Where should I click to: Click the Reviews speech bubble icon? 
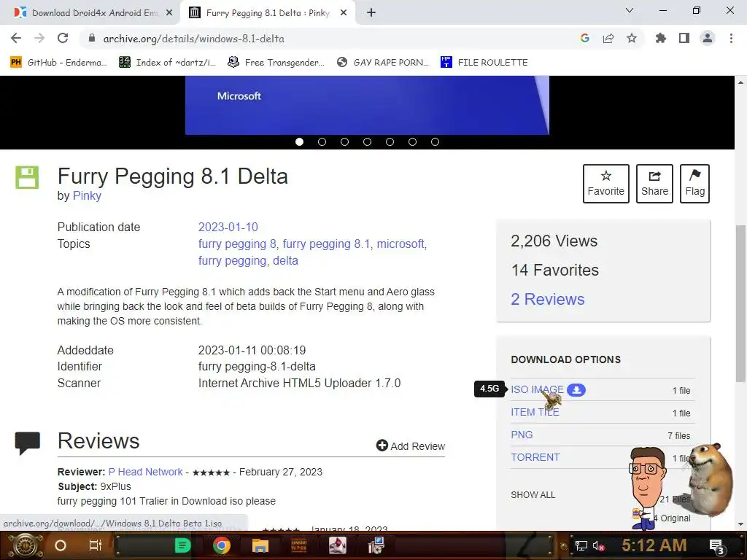click(27, 443)
